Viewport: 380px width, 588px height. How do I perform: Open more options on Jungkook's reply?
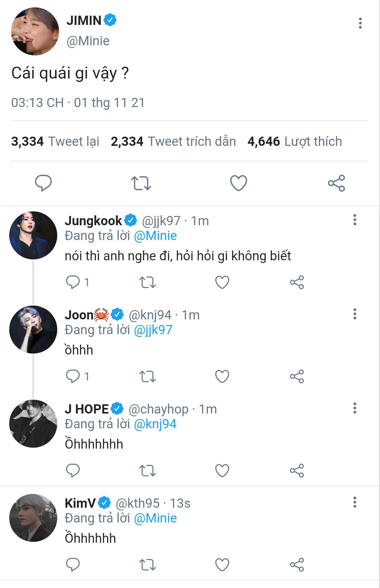coord(355,220)
